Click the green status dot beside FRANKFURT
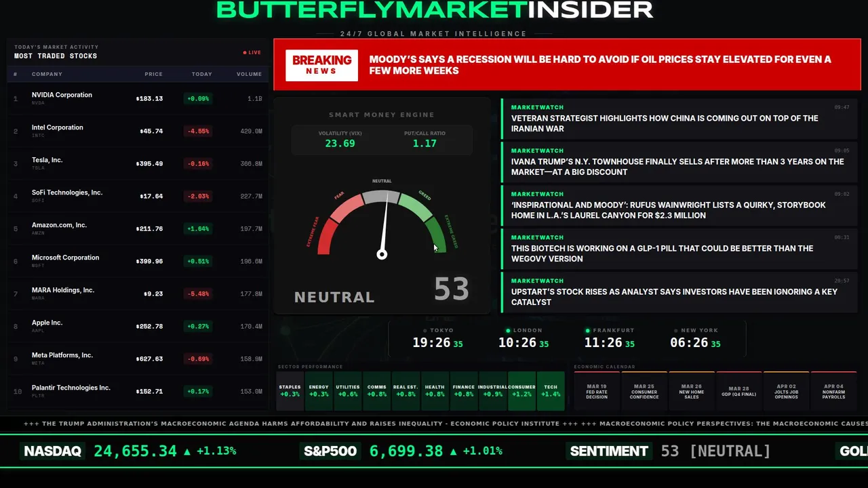 click(x=587, y=331)
